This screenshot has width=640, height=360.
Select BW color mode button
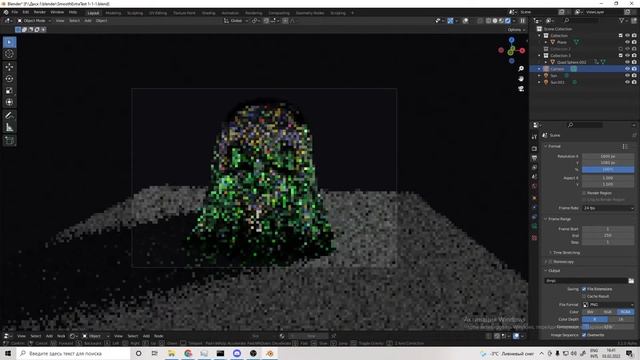coord(591,312)
